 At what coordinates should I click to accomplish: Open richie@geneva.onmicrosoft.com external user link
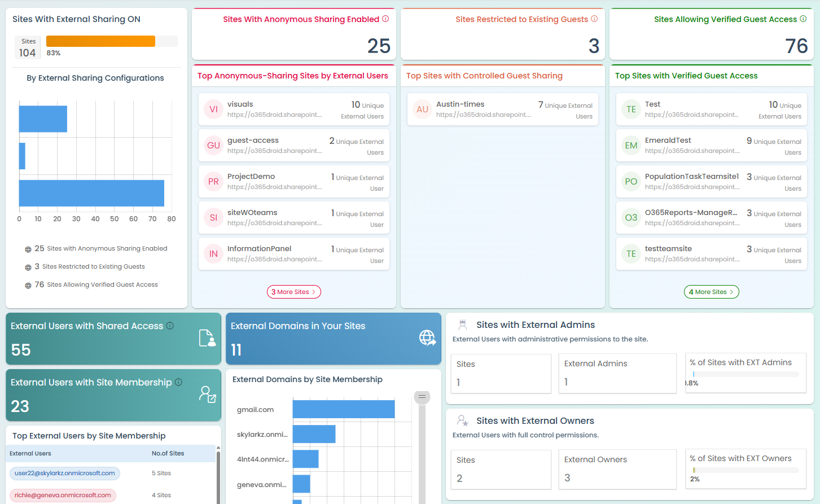63,495
